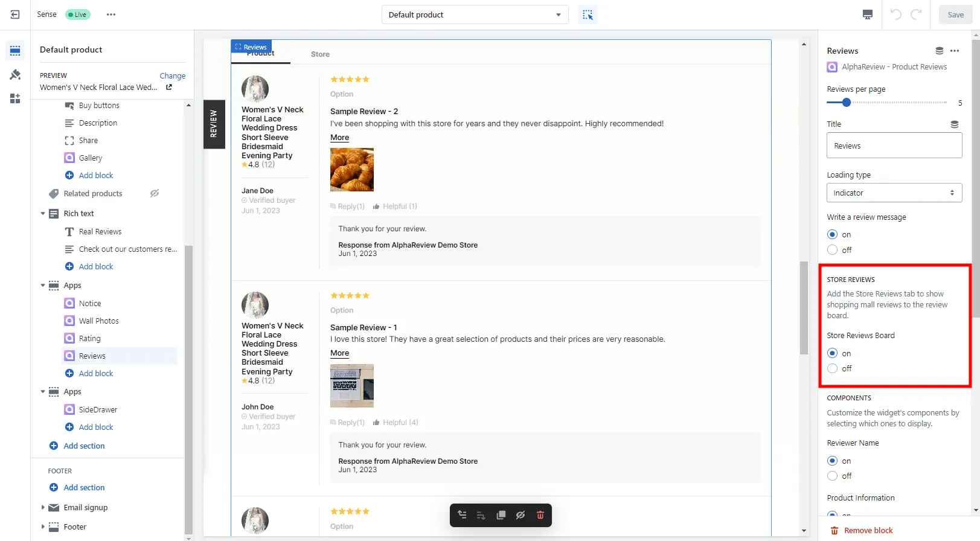Image resolution: width=980 pixels, height=541 pixels.
Task: Undo the last change
Action: [896, 14]
